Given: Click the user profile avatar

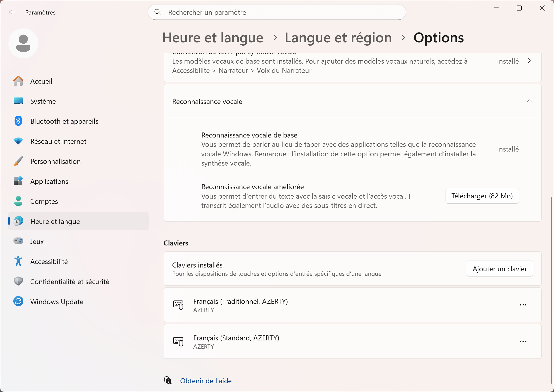Looking at the screenshot, I should [23, 43].
